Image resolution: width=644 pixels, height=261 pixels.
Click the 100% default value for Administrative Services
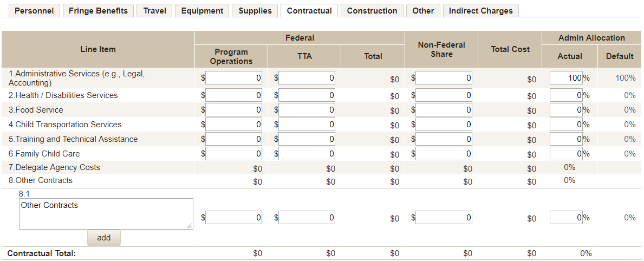[x=625, y=78]
